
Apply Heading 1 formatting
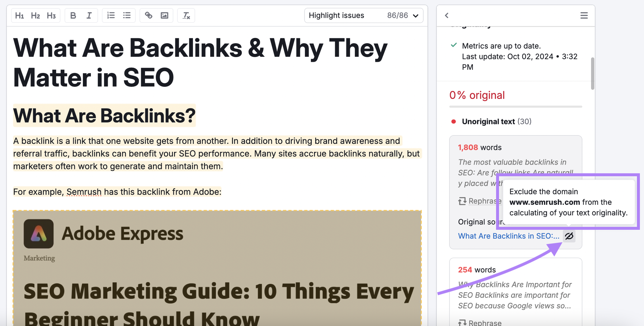20,15
